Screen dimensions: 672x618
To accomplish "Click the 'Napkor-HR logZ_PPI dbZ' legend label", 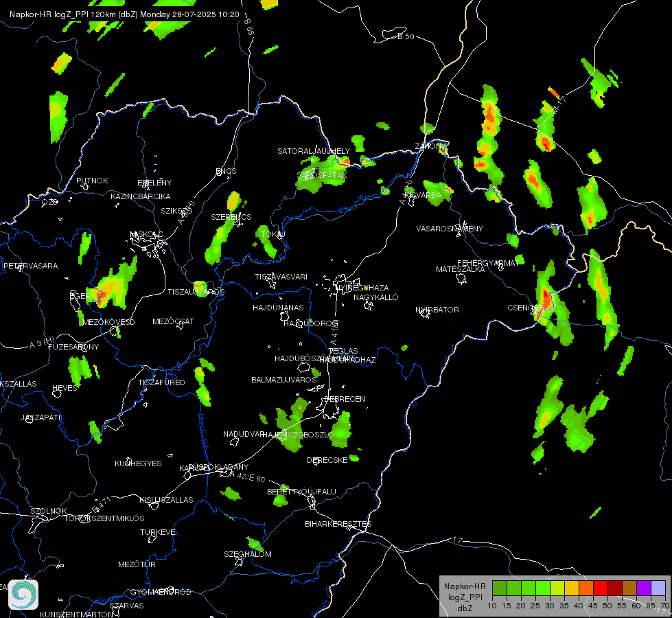I will (465, 597).
